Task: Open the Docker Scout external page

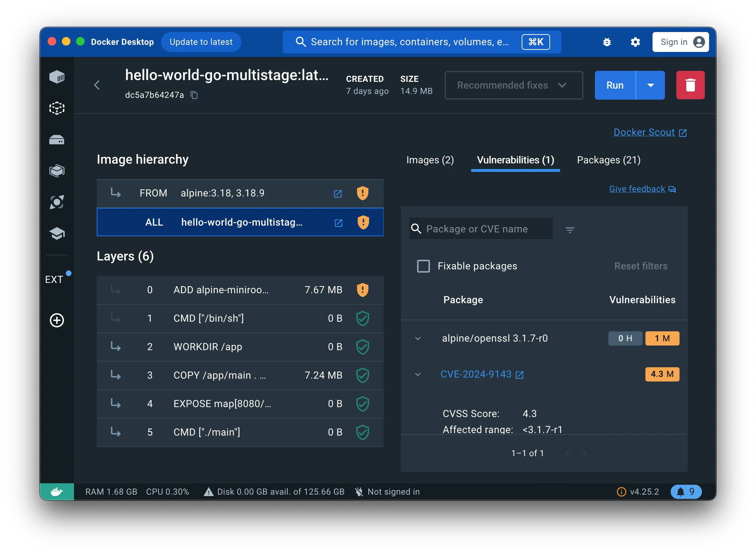Action: (x=650, y=132)
